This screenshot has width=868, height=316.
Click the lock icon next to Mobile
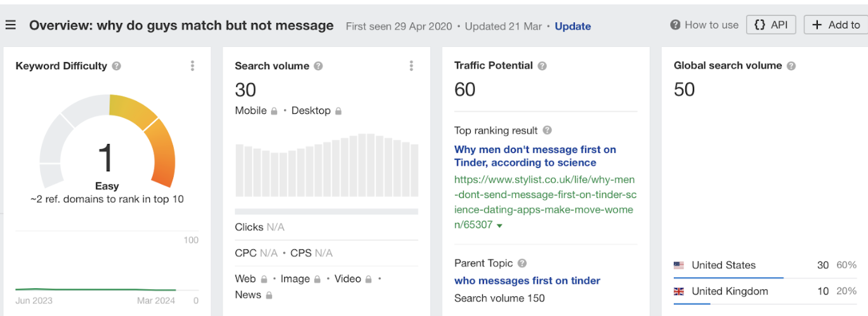tap(274, 111)
